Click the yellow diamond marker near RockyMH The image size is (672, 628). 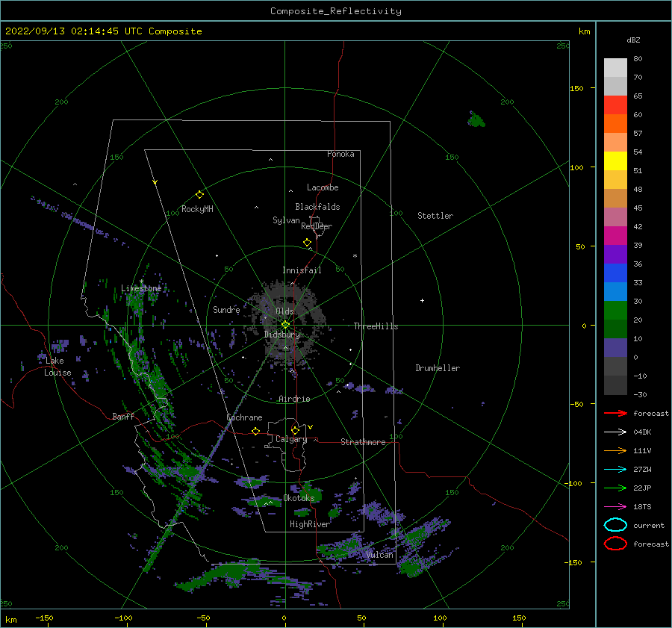tap(199, 195)
